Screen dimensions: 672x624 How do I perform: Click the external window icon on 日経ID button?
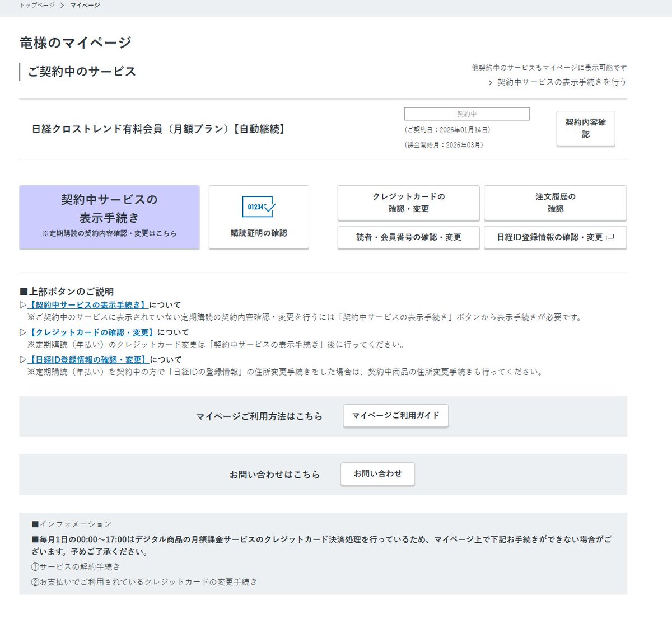[610, 237]
